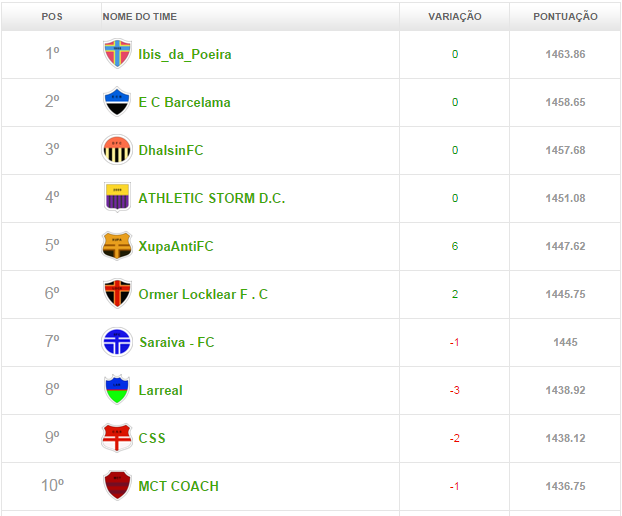The image size is (622, 516).
Task: Open the Ormer Locklear F . C crest
Action: click(x=117, y=294)
